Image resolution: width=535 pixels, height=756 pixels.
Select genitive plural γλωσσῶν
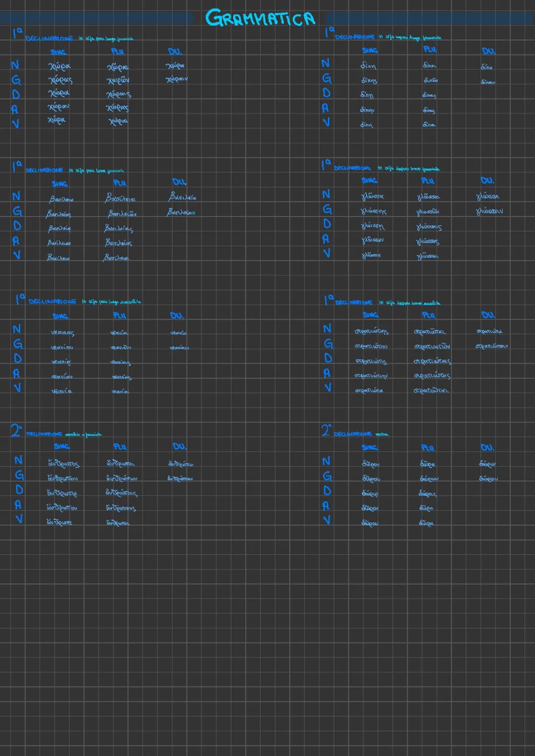[x=428, y=212]
